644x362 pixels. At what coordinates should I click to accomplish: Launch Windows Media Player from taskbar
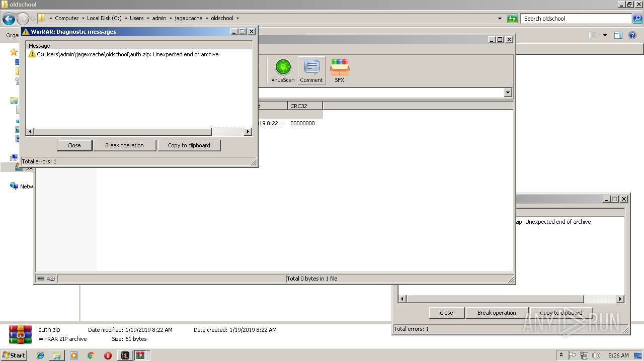pyautogui.click(x=74, y=355)
